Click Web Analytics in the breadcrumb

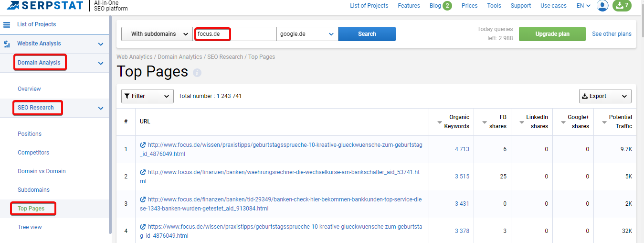135,57
